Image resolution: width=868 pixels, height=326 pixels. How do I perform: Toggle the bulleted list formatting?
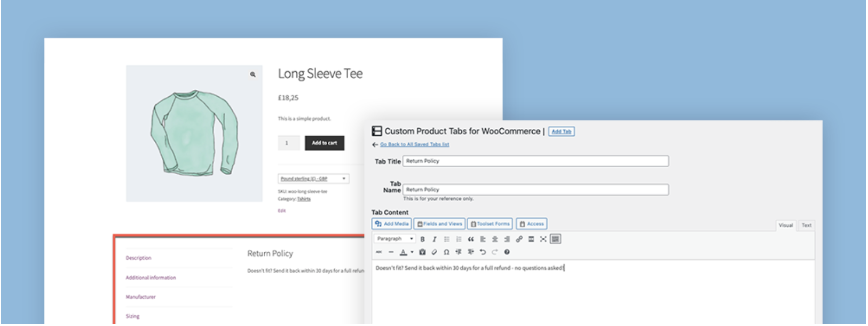click(447, 239)
